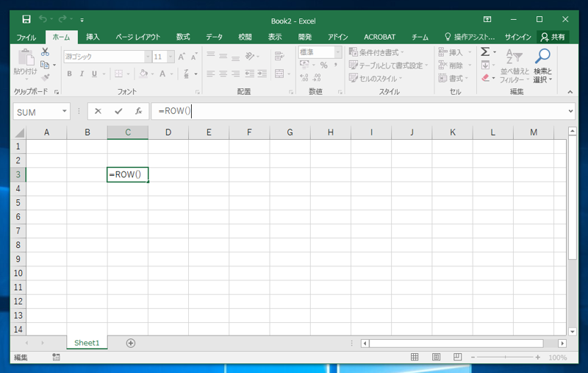Open the font name dropdown 游ゴシック
This screenshot has width=588, height=373.
point(148,57)
